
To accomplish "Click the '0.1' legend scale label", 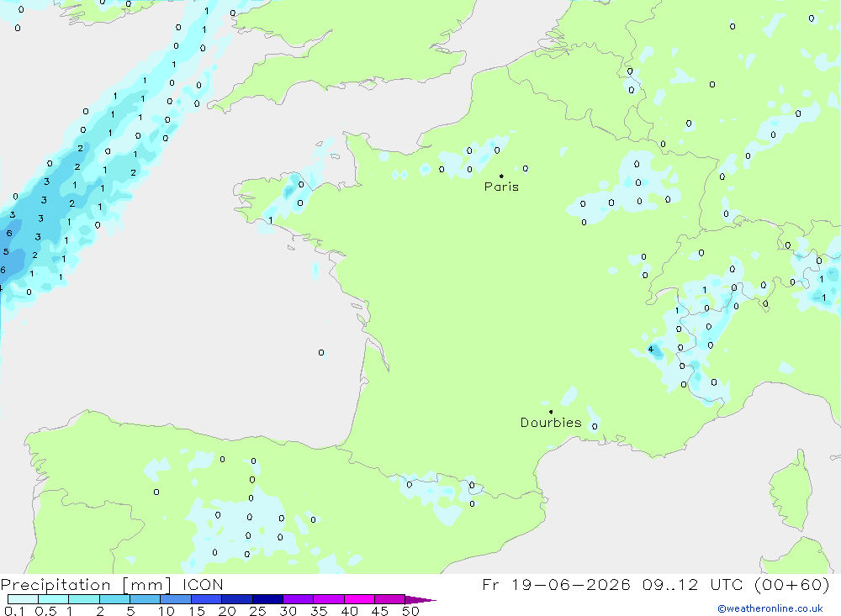I will [14, 611].
